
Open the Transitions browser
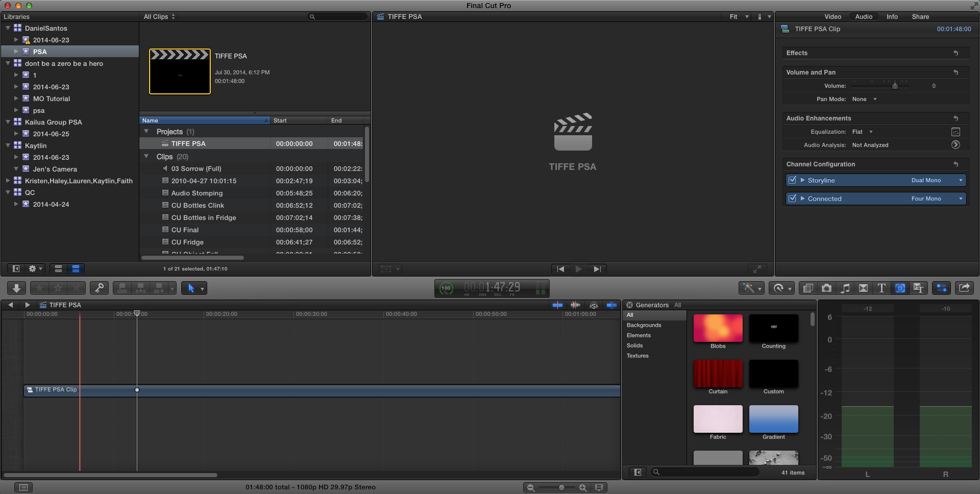(863, 288)
